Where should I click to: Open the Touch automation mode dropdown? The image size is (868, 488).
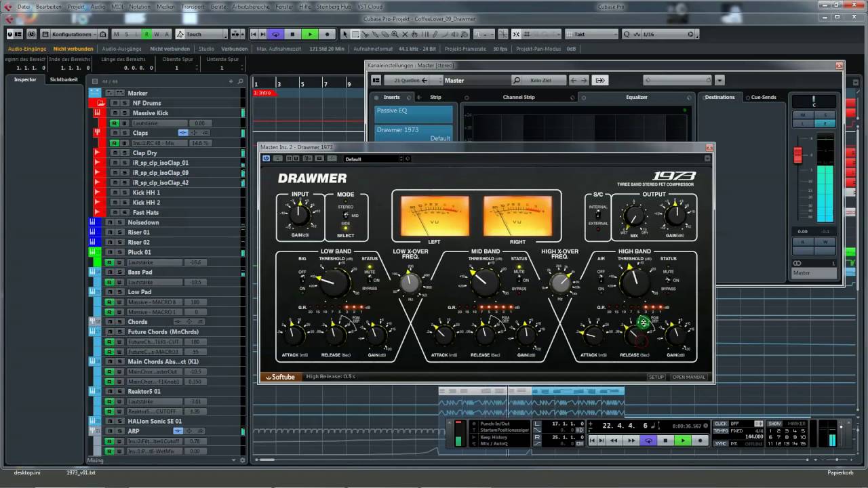pos(201,34)
